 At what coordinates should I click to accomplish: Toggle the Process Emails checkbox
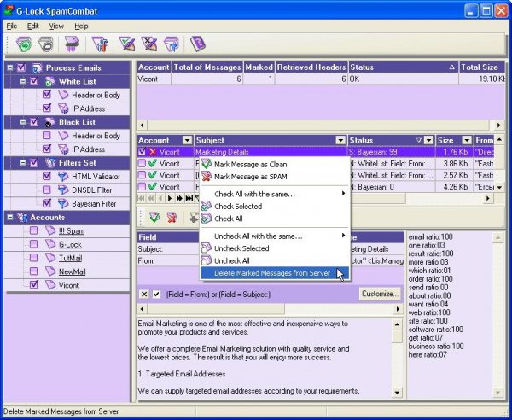click(x=21, y=68)
